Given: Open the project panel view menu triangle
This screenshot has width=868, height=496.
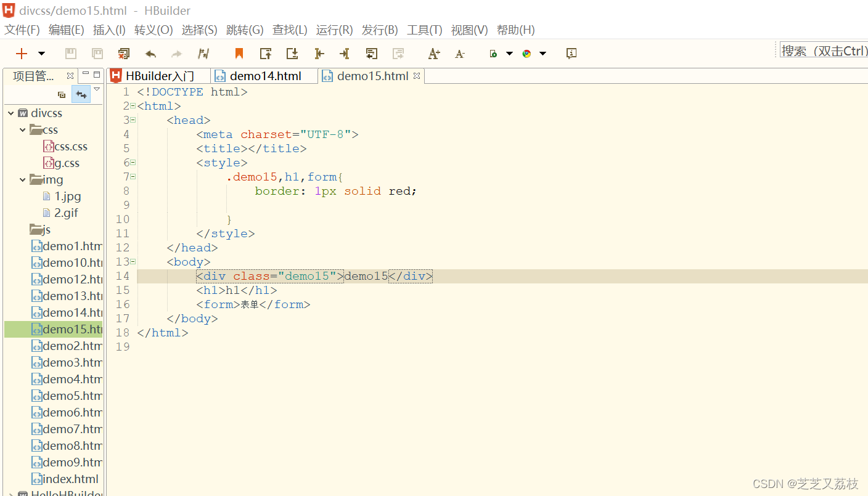Looking at the screenshot, I should click(x=97, y=89).
